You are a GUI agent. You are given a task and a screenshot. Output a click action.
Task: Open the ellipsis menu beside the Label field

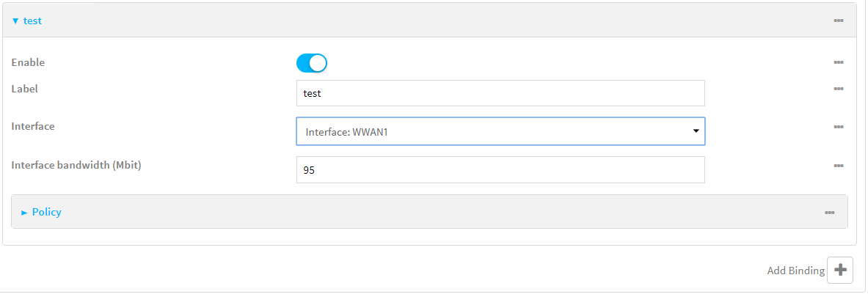pos(838,89)
